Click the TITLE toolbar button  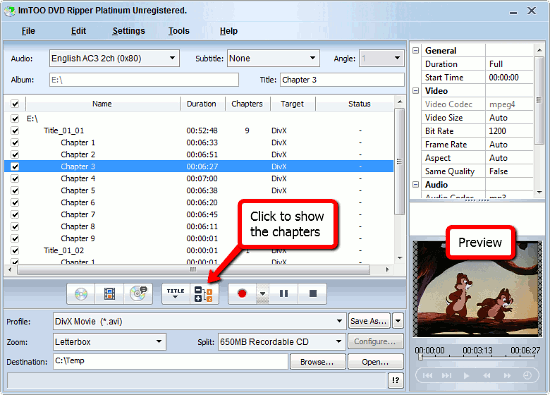point(176,294)
